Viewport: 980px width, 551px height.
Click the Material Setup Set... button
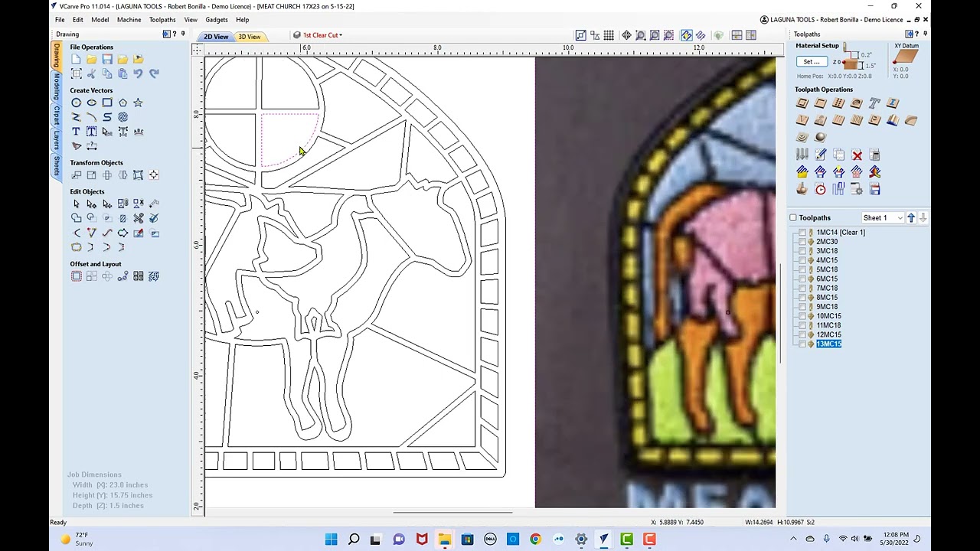pyautogui.click(x=812, y=62)
